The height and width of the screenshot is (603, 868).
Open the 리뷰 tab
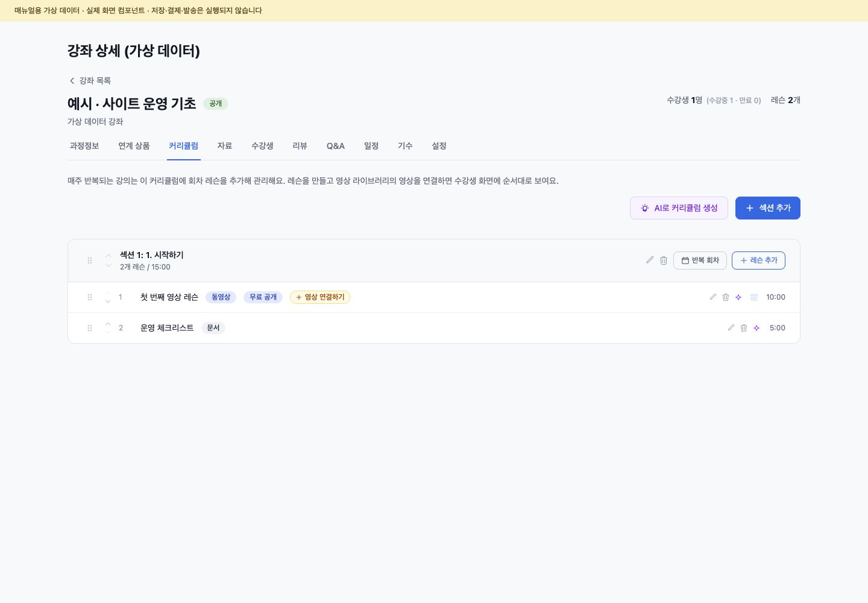pos(300,146)
